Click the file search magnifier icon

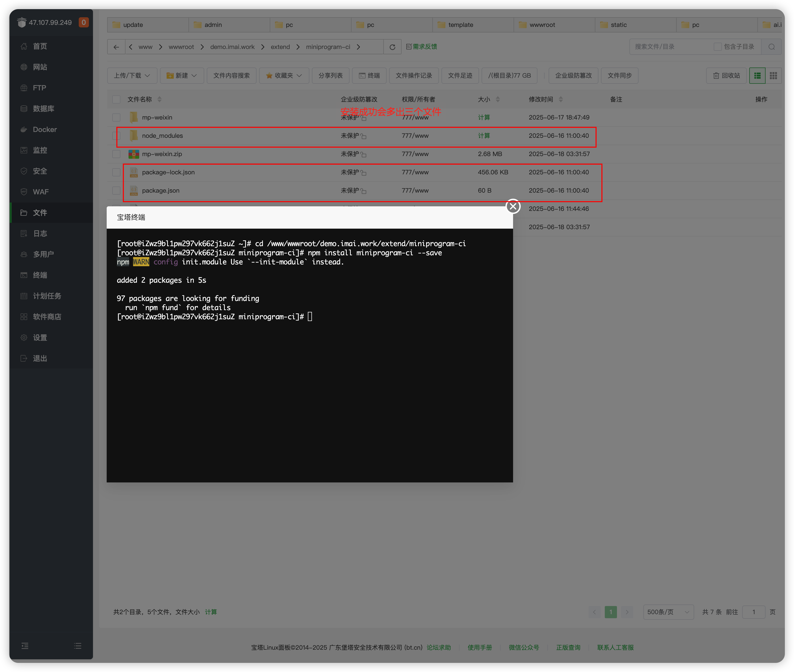coord(771,47)
